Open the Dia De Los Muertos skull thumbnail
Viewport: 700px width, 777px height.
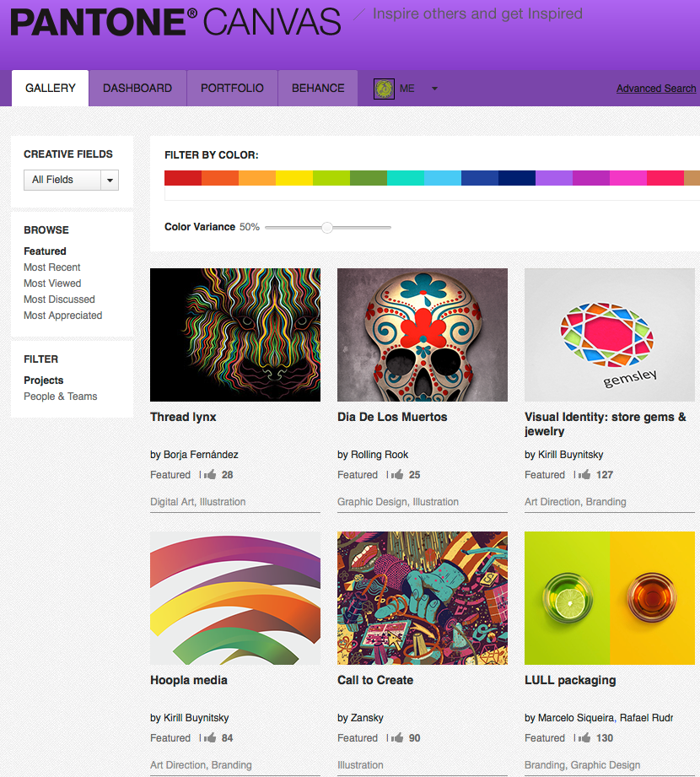423,335
